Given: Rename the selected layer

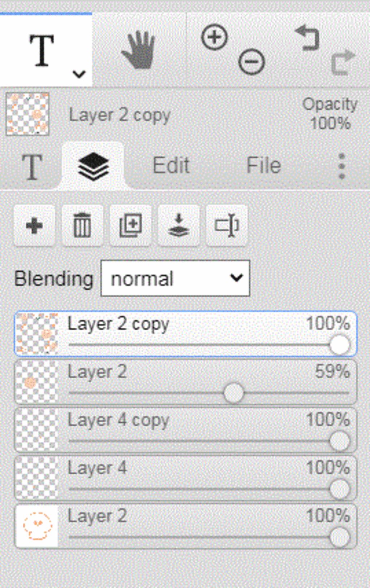Looking at the screenshot, I should coord(227,226).
